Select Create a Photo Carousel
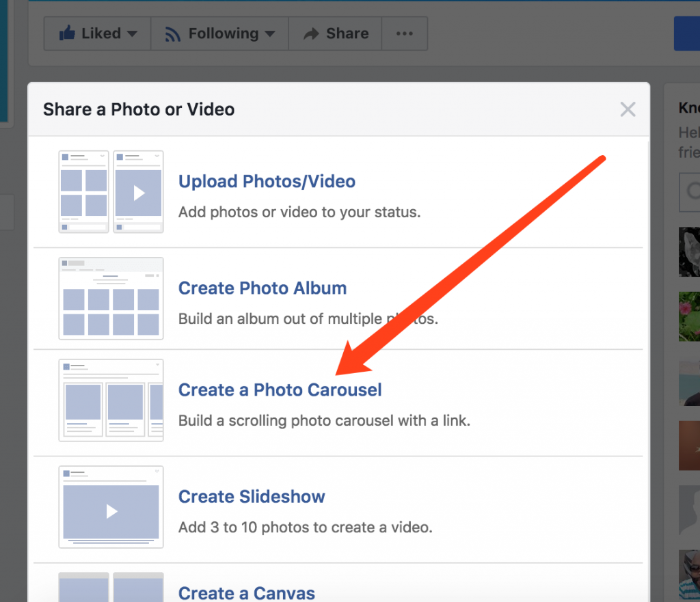The image size is (700, 602). [x=280, y=390]
